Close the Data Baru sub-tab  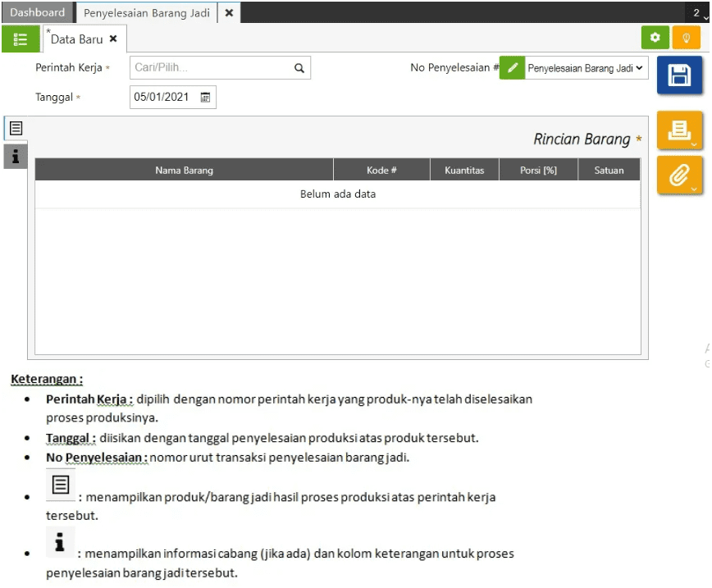(113, 39)
